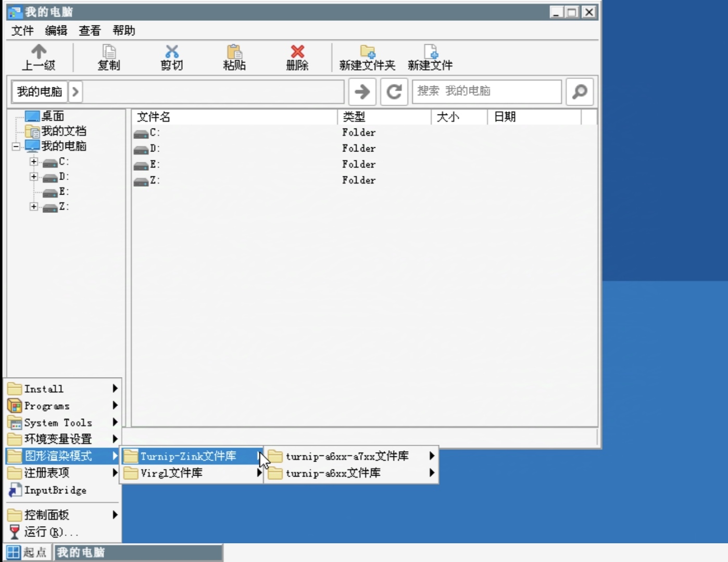Launch InputBridge from start menu
Viewport: 728px width, 562px height.
63,490
